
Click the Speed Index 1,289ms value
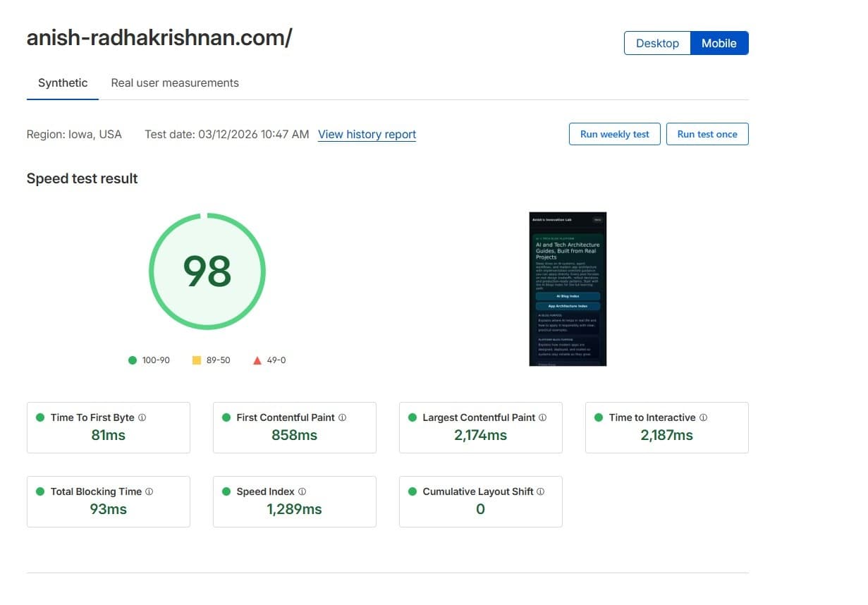[x=295, y=509]
